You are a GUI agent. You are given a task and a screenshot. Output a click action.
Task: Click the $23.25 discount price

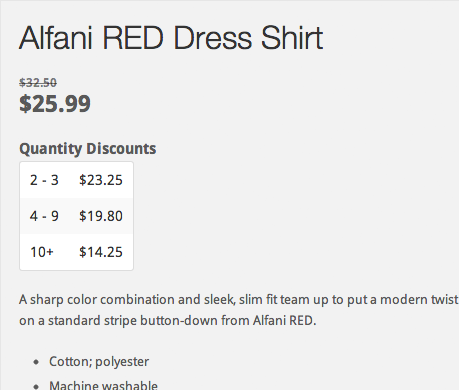[x=101, y=180]
